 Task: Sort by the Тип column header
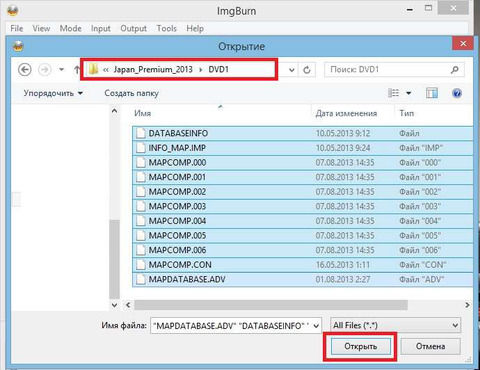407,113
